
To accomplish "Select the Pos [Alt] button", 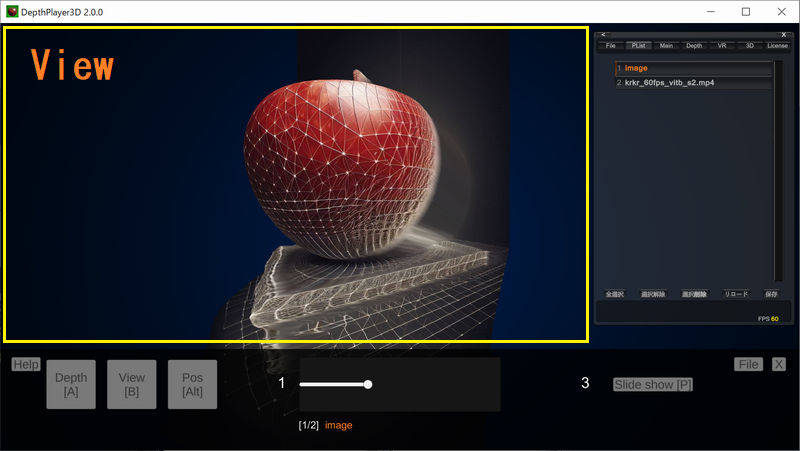I will 192,385.
